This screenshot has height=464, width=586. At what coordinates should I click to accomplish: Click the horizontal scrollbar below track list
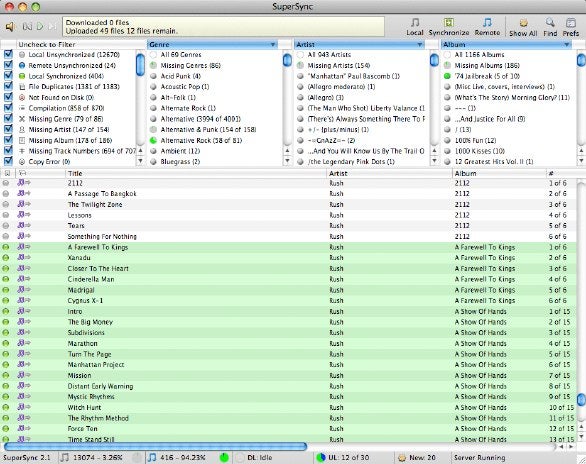click(x=155, y=446)
